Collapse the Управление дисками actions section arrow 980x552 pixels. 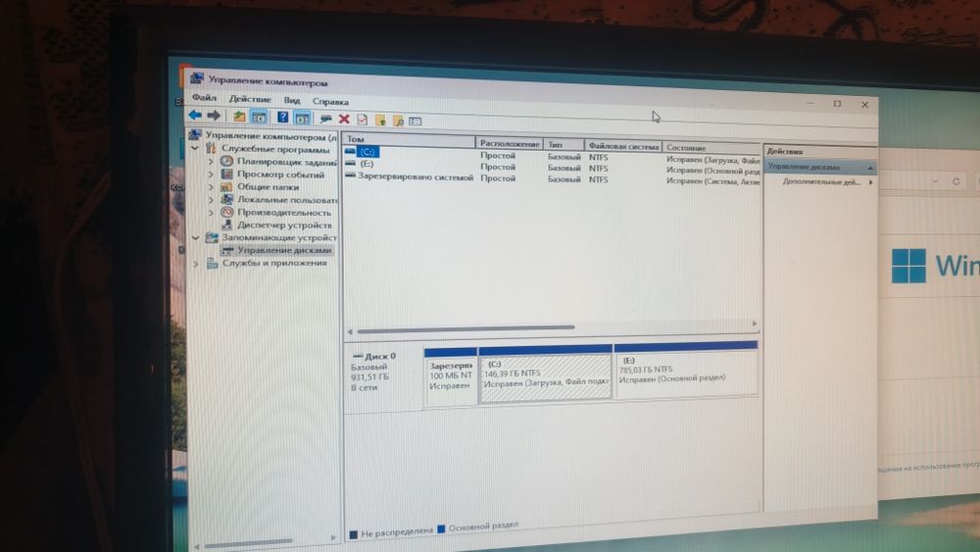coord(870,169)
